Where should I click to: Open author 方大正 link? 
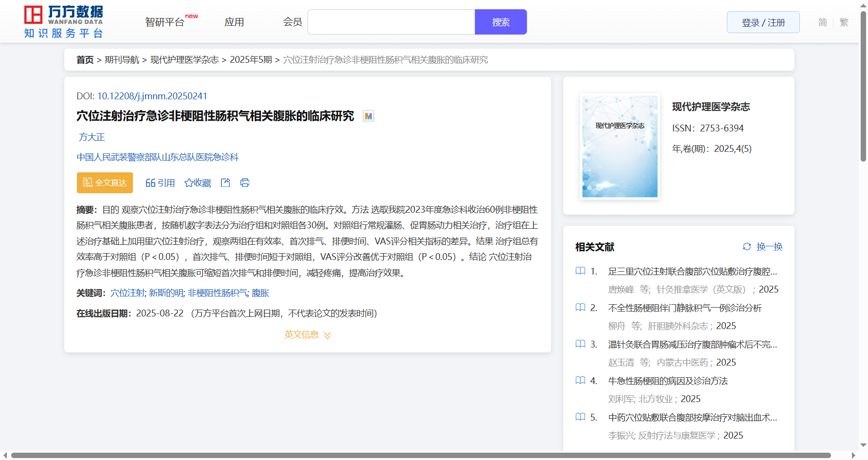pyautogui.click(x=92, y=137)
